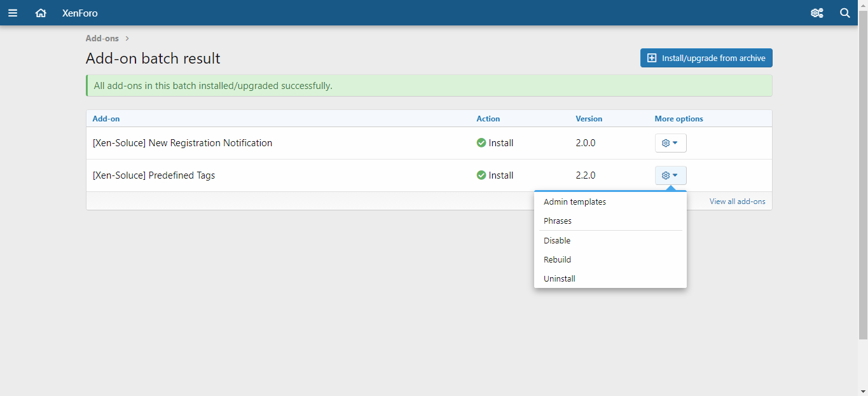The height and width of the screenshot is (396, 868).
Task: Open search using the magnifier icon
Action: (x=845, y=13)
